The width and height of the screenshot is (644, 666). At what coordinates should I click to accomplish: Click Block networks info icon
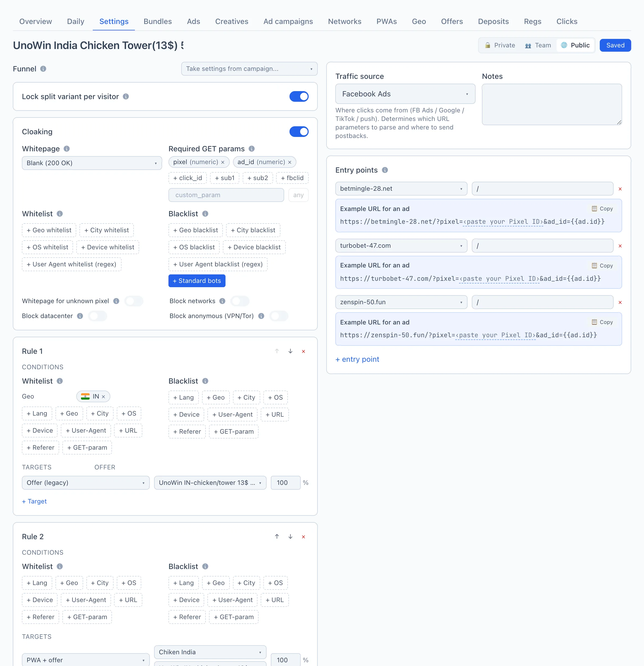coord(222,301)
